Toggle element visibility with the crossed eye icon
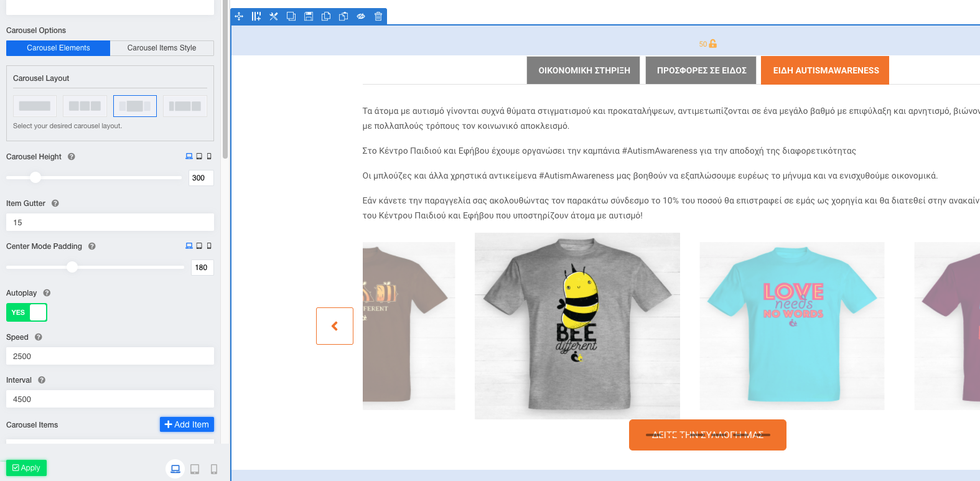 pos(361,16)
